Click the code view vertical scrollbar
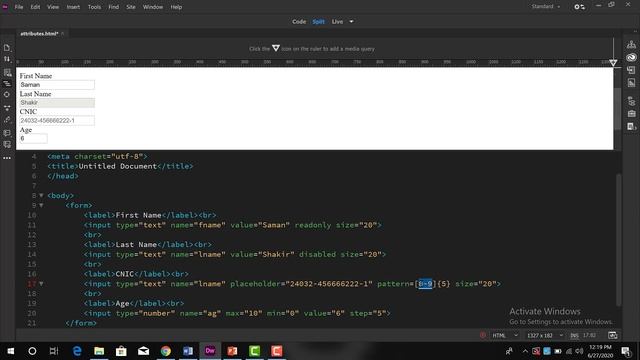The image size is (640, 360). point(619,240)
